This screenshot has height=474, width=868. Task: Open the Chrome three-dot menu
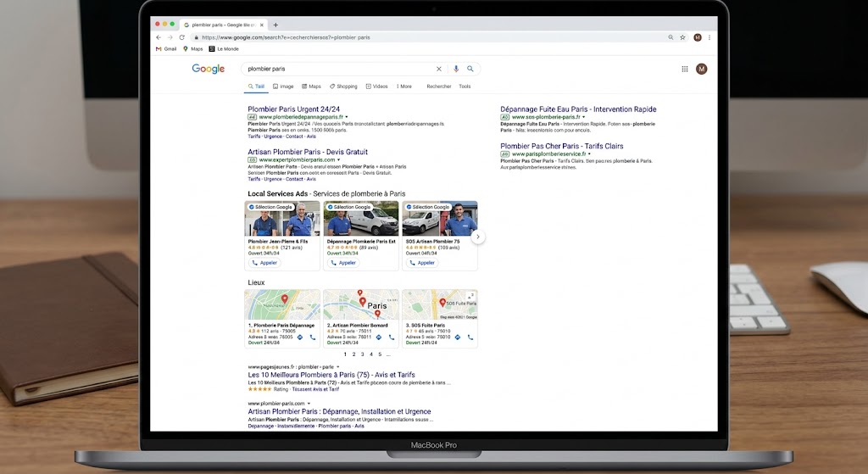tap(709, 37)
